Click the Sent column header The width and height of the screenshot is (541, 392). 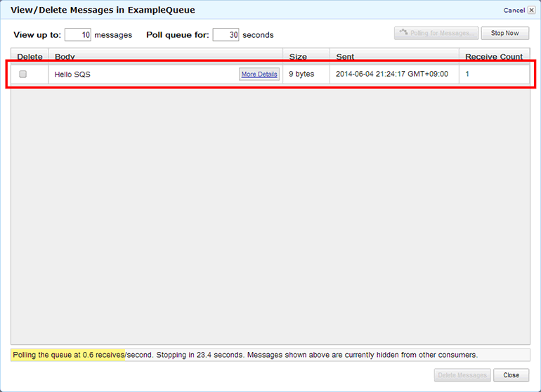[345, 57]
